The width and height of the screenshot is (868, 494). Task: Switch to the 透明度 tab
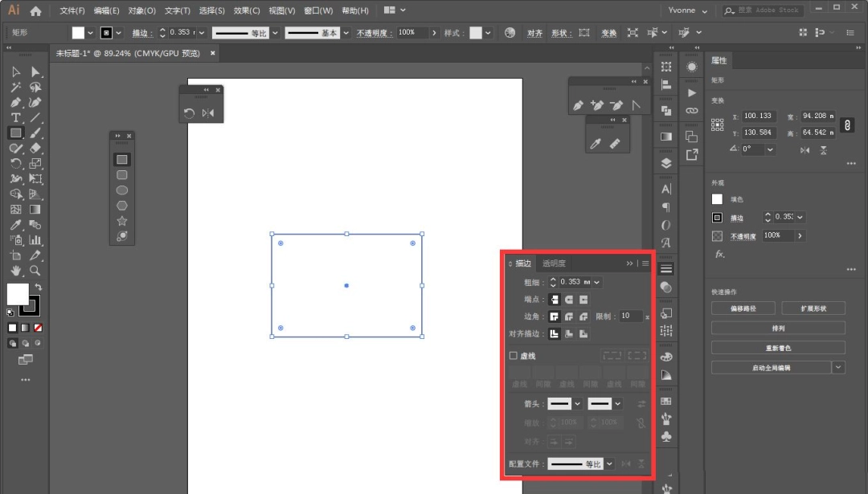click(x=554, y=263)
